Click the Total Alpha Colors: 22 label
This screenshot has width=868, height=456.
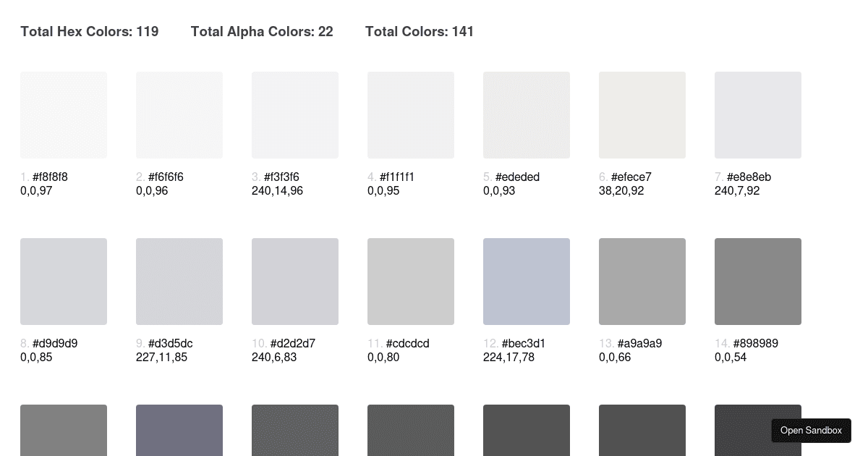coord(262,31)
